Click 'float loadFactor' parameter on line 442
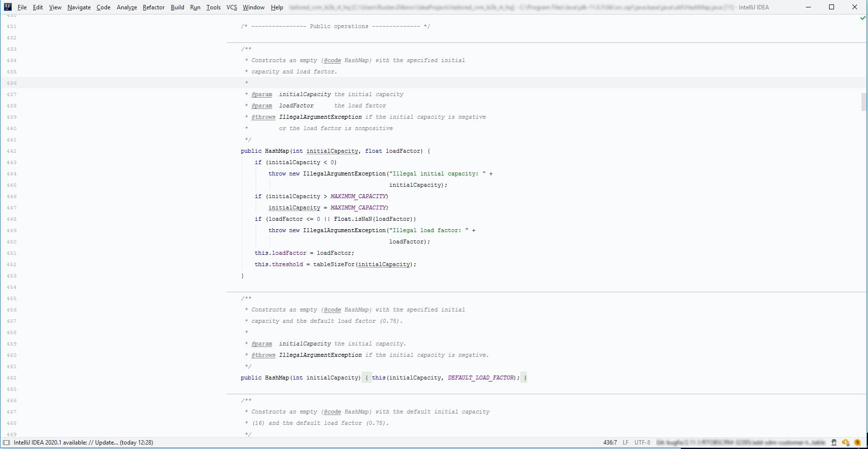The width and height of the screenshot is (868, 449). point(393,151)
